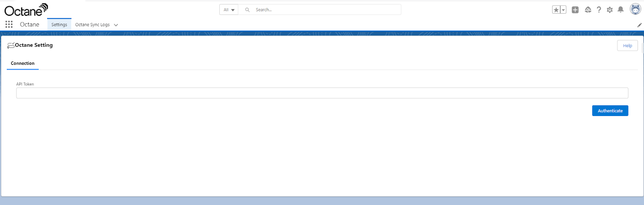Open the Octane Sync Logs tab
This screenshot has height=205, width=644.
coord(92,25)
